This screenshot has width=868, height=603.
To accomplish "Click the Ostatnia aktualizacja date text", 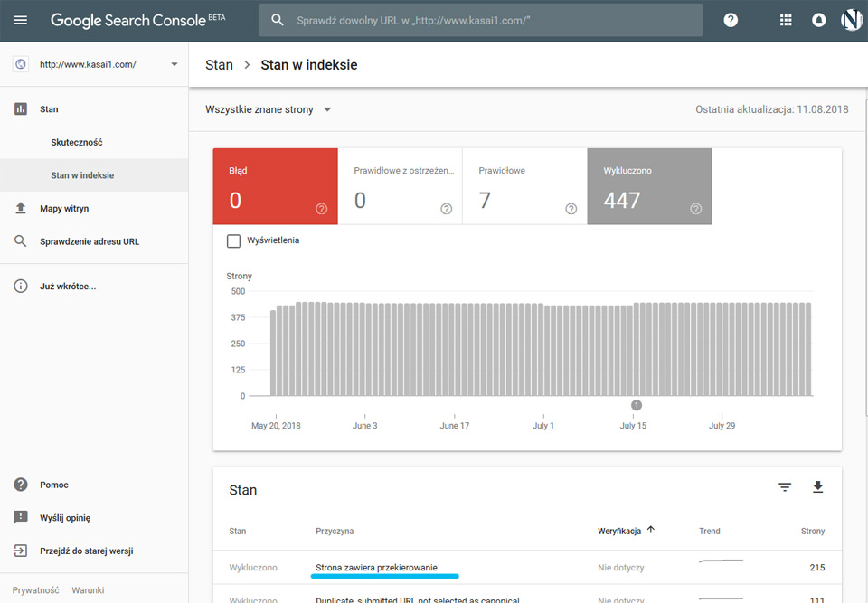I will [x=771, y=109].
